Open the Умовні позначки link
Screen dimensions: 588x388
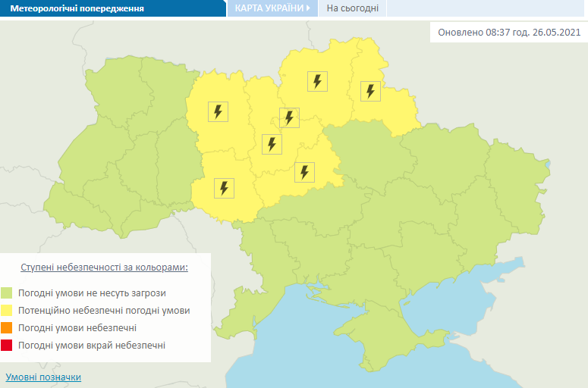click(43, 377)
